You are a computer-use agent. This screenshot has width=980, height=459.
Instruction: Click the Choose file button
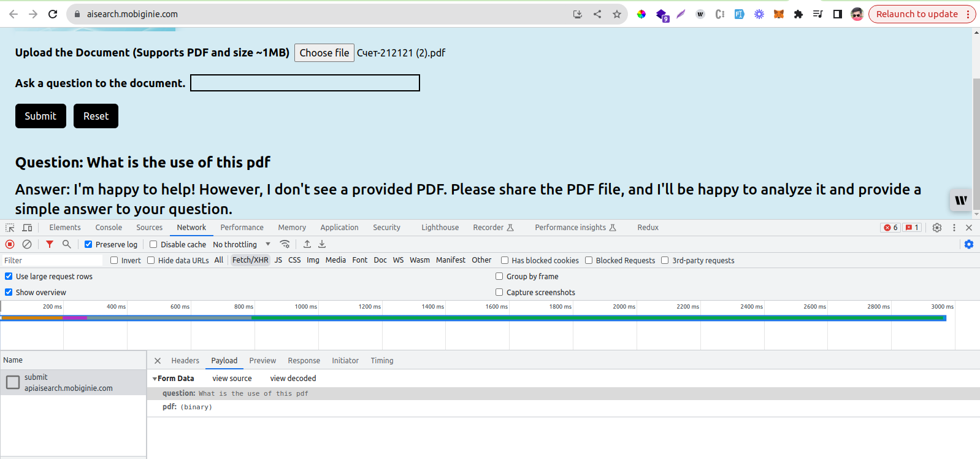click(324, 53)
